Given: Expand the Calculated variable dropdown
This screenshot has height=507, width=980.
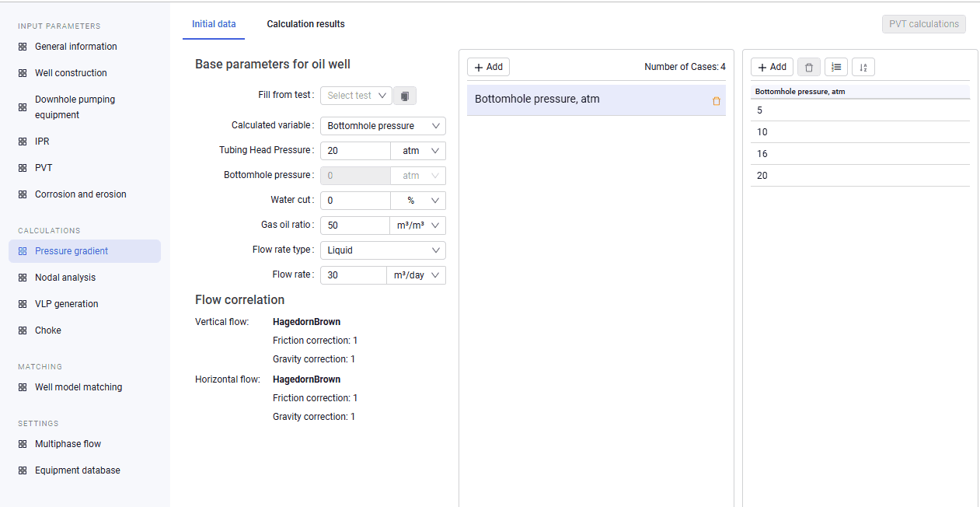Looking at the screenshot, I should pos(383,126).
